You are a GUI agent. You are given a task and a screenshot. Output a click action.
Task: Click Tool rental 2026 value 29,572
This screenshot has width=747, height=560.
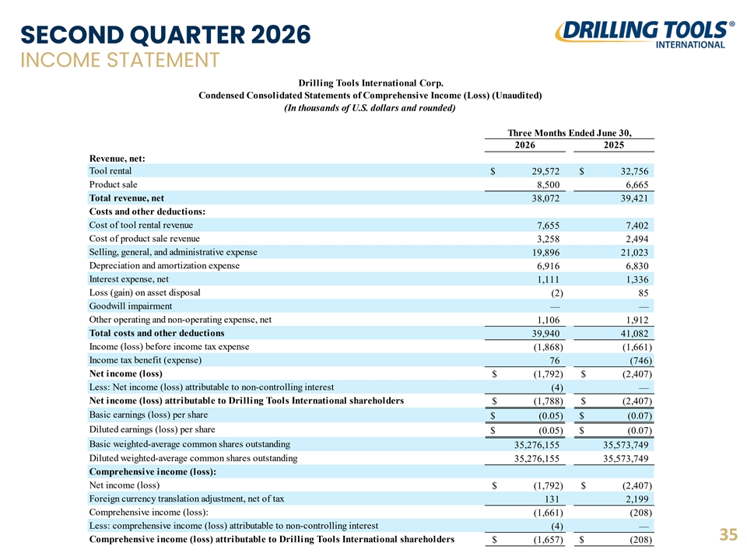[x=545, y=171]
